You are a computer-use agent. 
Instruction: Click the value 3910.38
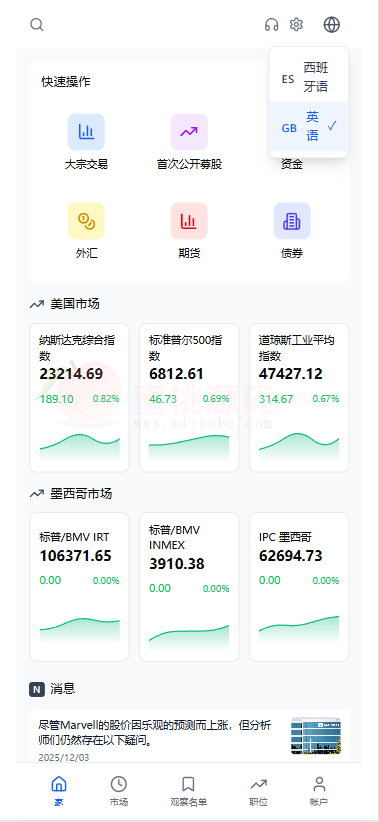tap(177, 564)
